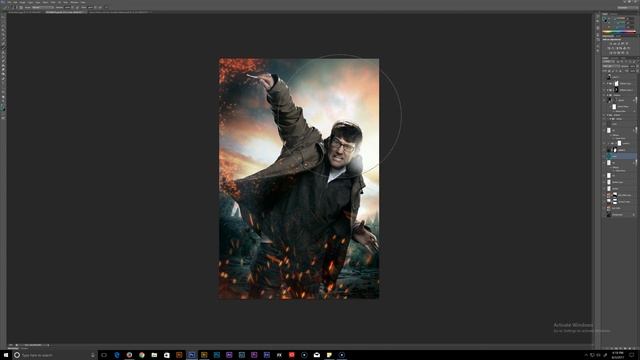Screen dimensions: 640x360
Task: Open the Window menu
Action: point(74,2)
